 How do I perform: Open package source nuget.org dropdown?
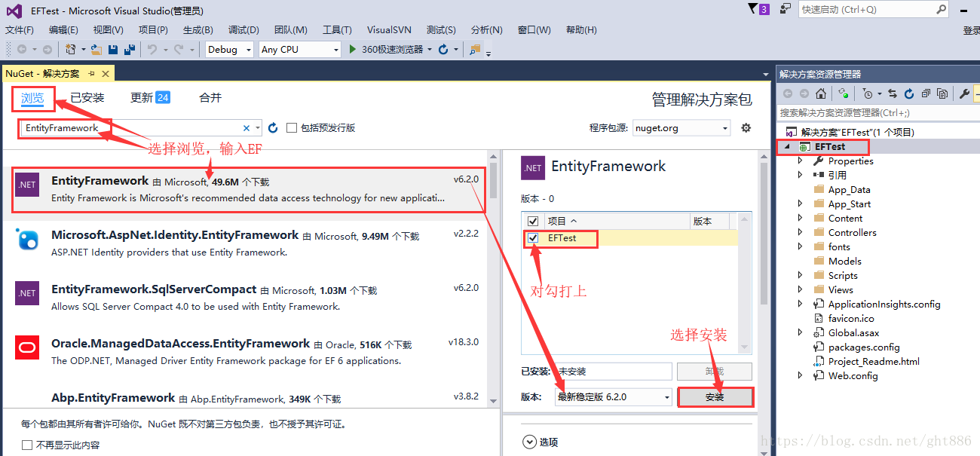pyautogui.click(x=681, y=128)
